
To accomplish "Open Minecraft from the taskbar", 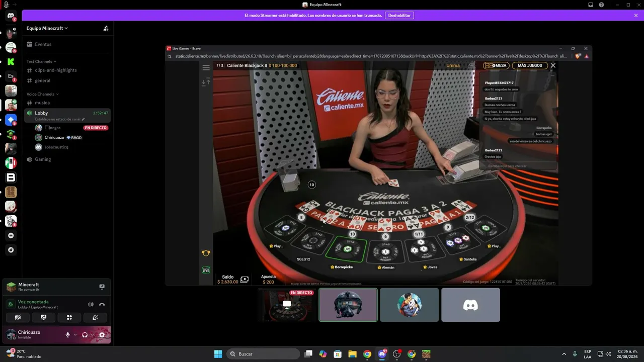I will [426, 354].
